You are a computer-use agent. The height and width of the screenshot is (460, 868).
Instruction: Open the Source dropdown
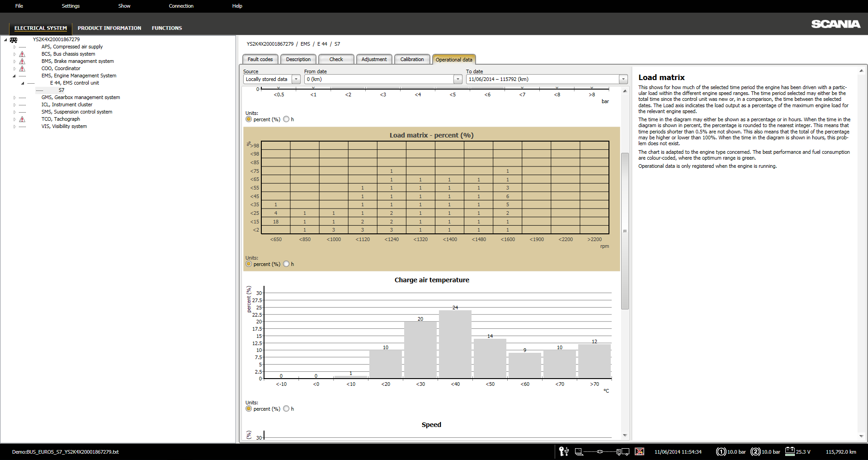click(296, 79)
